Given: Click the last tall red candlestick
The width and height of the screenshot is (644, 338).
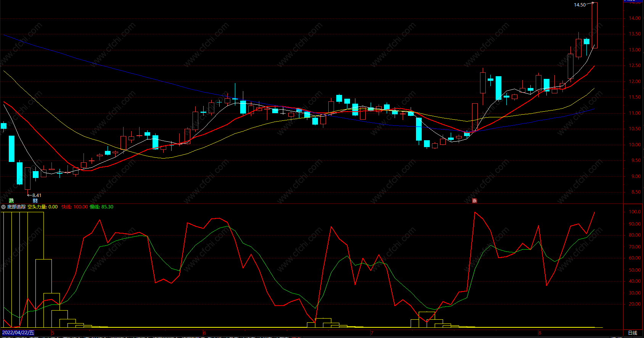Looking at the screenshot, I should point(594,26).
